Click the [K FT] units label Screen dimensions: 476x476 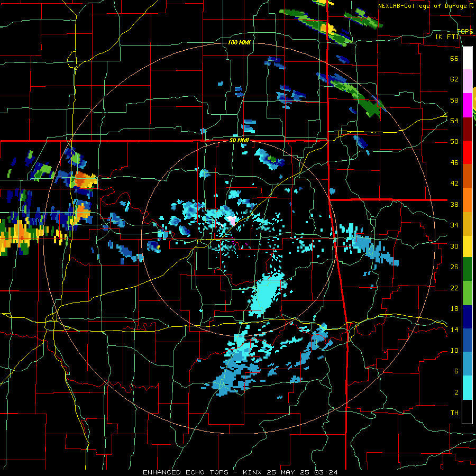(x=447, y=36)
